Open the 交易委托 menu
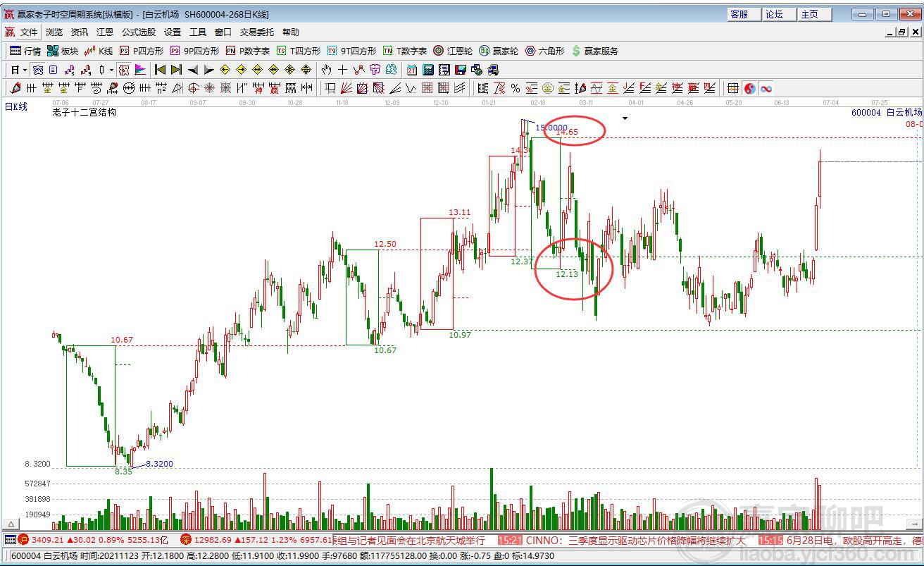 [257, 32]
